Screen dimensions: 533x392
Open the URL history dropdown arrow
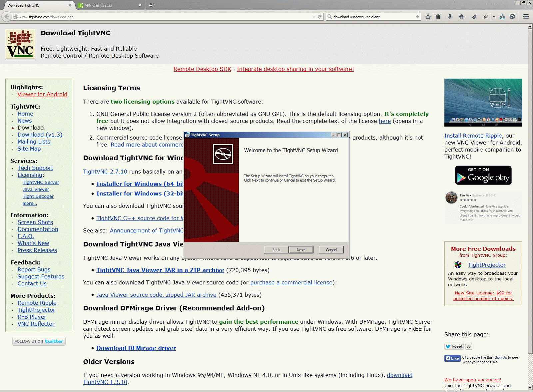[x=314, y=17]
